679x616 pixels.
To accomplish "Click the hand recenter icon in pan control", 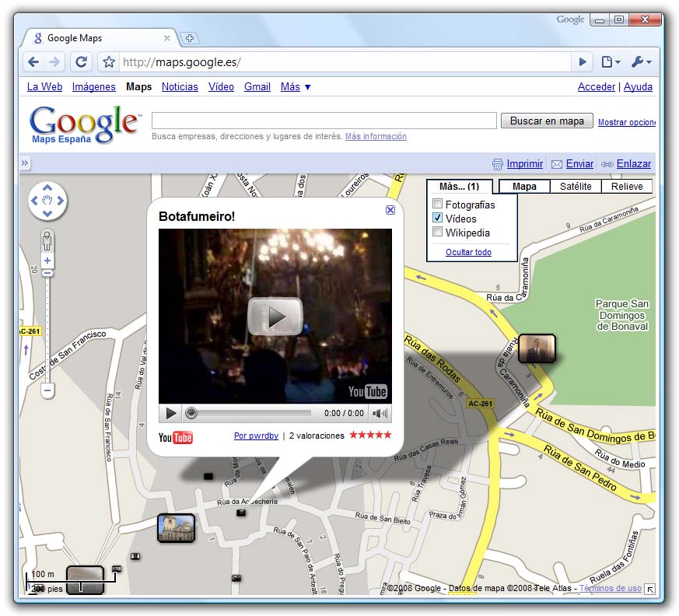I will [x=47, y=201].
